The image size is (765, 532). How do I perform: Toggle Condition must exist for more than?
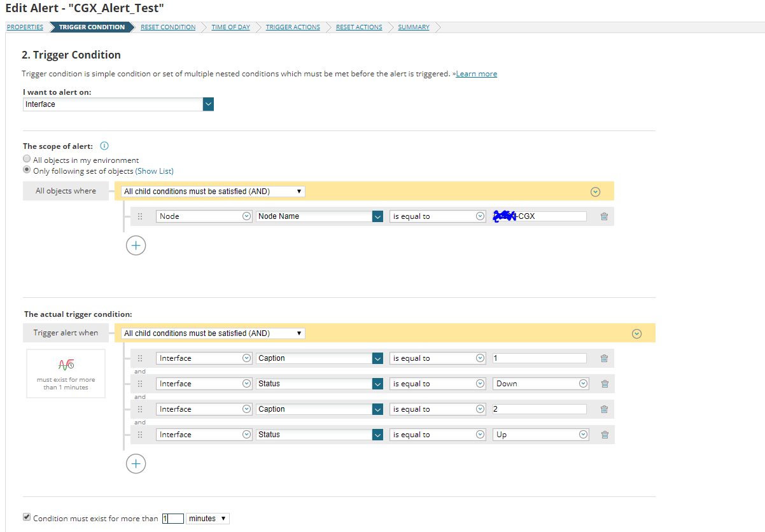click(27, 517)
